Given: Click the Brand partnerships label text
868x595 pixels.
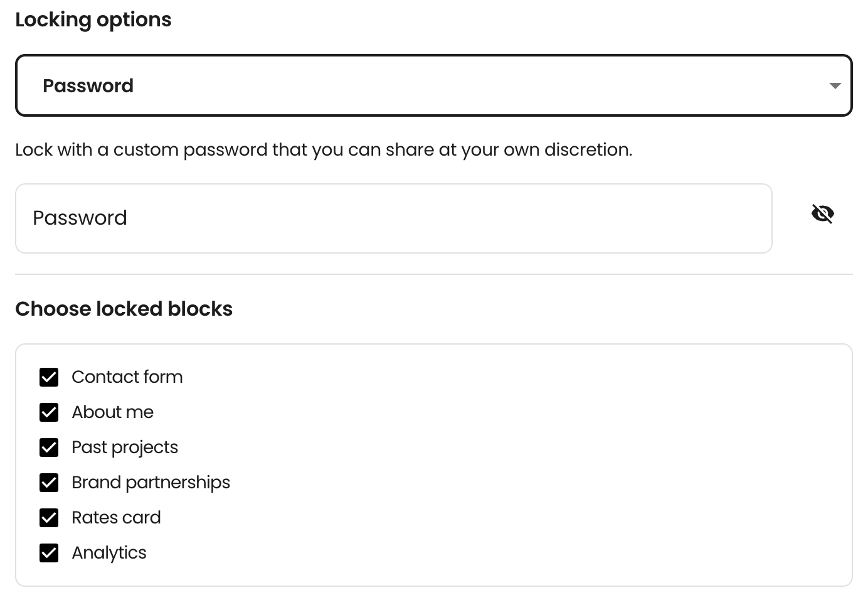Looking at the screenshot, I should pos(151,483).
